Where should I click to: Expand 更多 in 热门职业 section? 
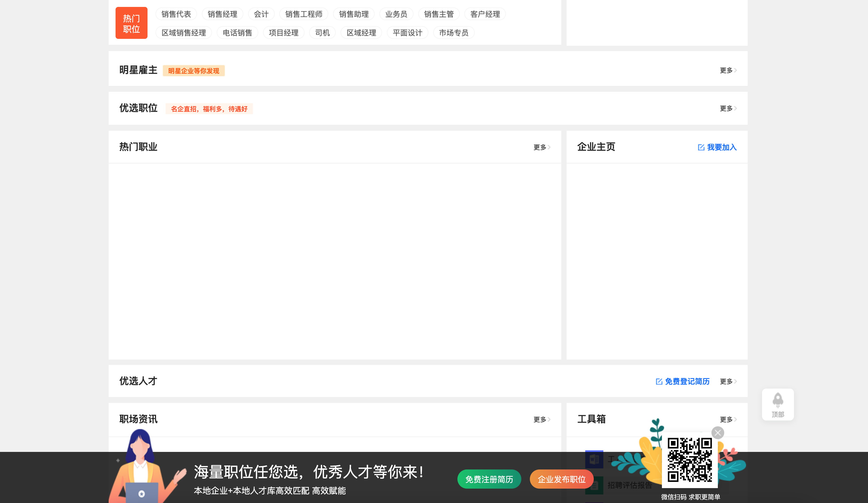(542, 147)
